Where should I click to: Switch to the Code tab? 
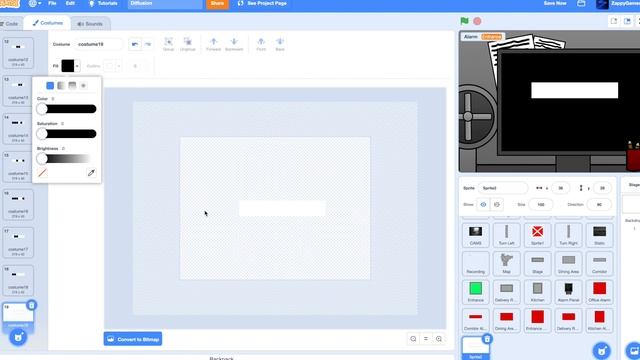pos(10,24)
